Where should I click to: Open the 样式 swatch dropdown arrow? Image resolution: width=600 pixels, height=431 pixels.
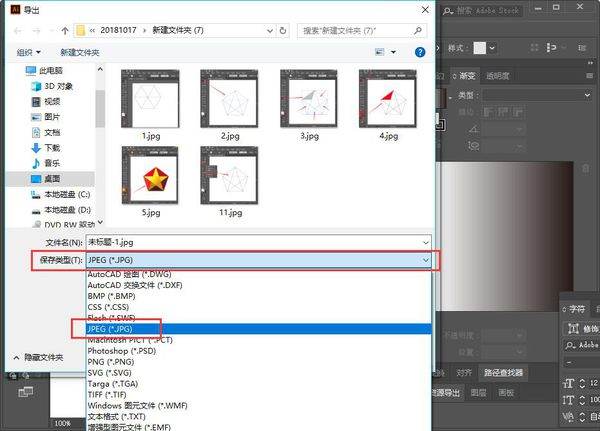pyautogui.click(x=492, y=48)
